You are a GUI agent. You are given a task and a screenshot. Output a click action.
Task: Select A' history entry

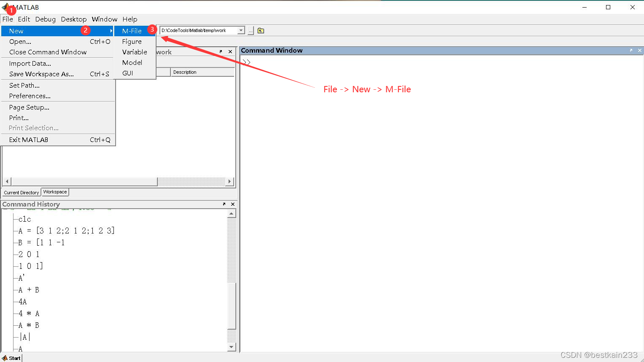22,278
